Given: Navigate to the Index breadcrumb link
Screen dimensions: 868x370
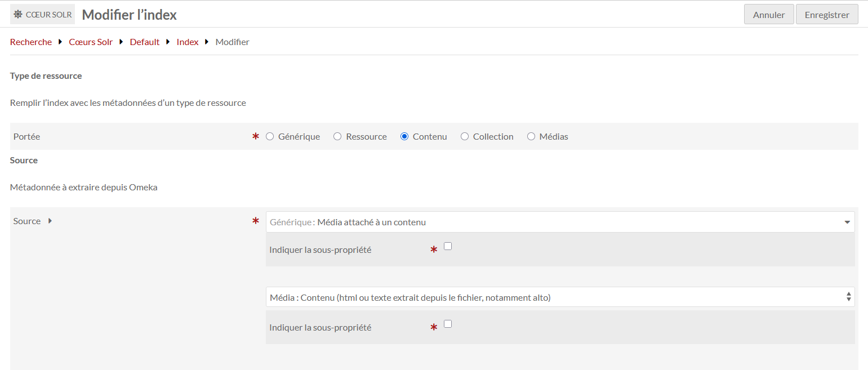Looking at the screenshot, I should coord(188,42).
